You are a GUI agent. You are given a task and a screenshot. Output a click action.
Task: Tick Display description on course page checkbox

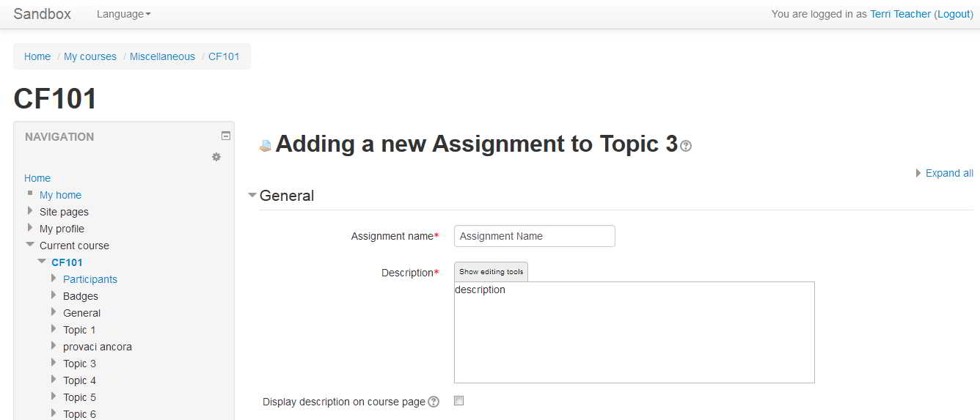459,400
